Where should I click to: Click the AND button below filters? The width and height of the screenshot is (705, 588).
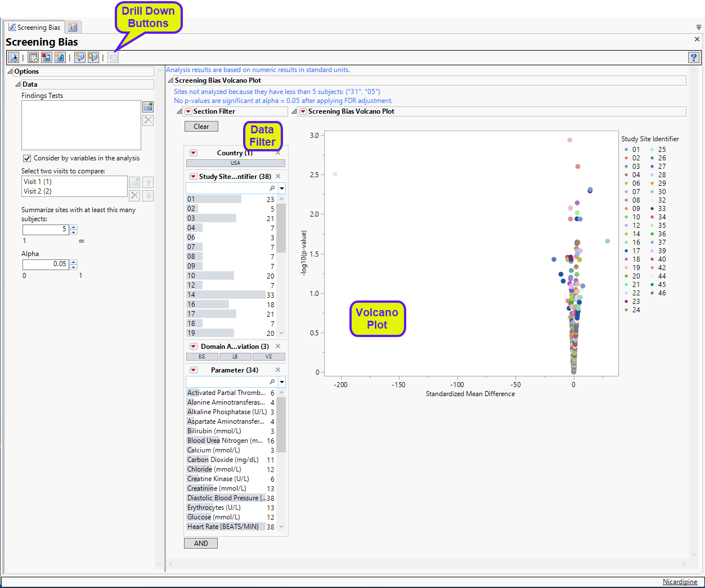coord(201,544)
